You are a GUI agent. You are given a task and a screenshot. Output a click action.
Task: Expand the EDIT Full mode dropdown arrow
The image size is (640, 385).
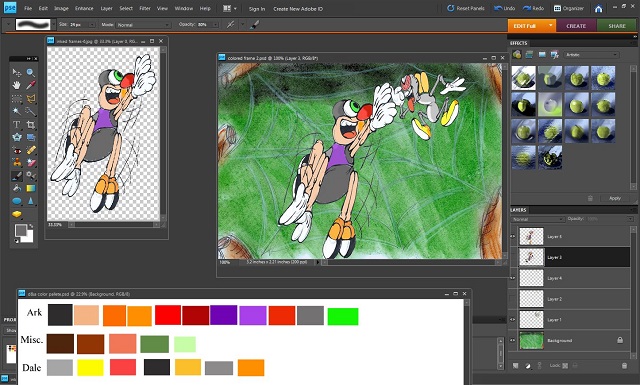551,25
